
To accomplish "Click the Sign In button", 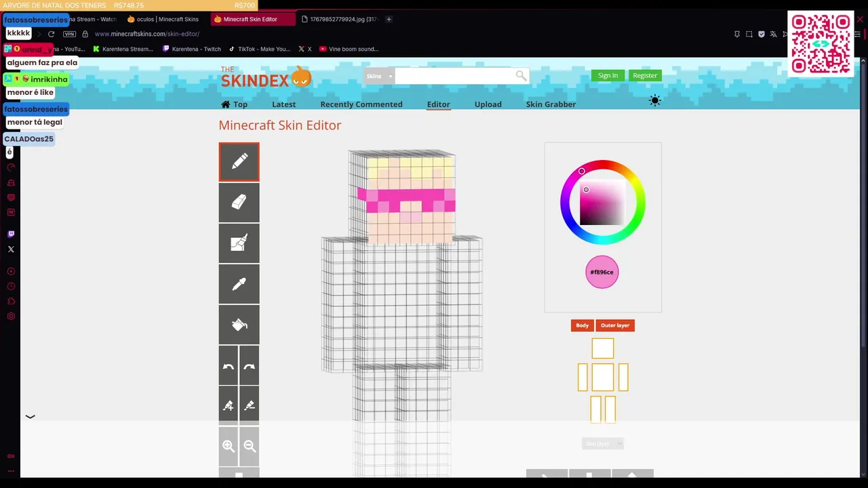I will click(x=608, y=75).
